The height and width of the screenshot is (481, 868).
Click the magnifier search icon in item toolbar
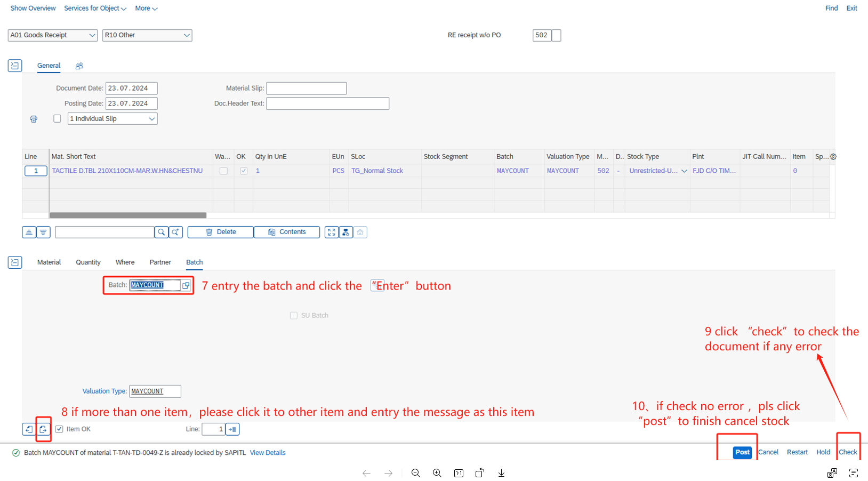coord(161,232)
